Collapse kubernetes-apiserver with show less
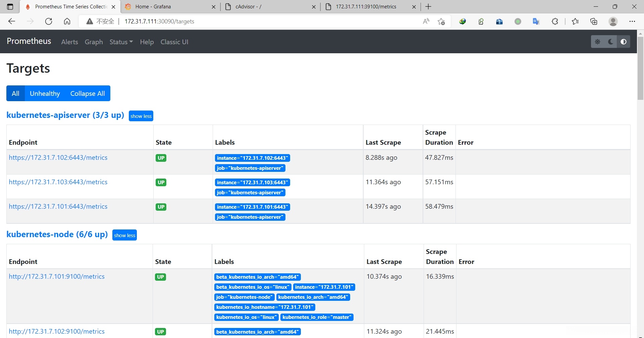The image size is (644, 338). (141, 116)
